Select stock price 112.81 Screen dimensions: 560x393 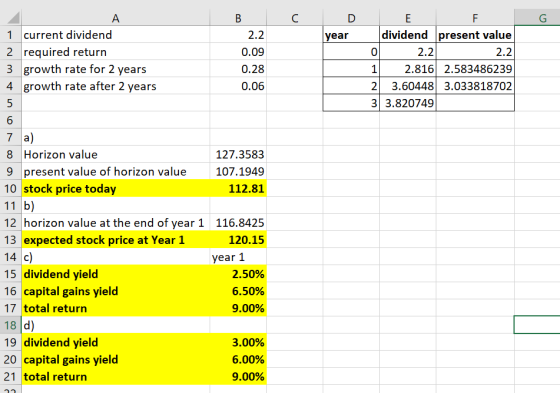238,188
